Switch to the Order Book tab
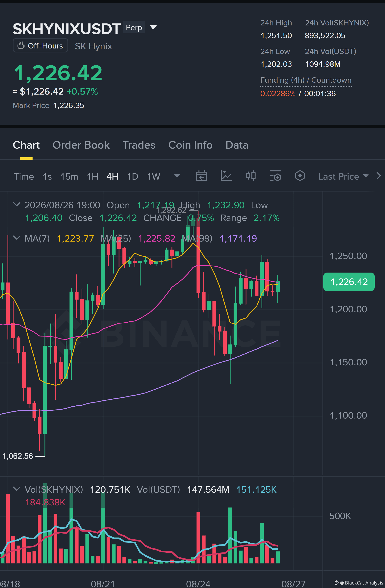The height and width of the screenshot is (588, 385). pyautogui.click(x=81, y=145)
